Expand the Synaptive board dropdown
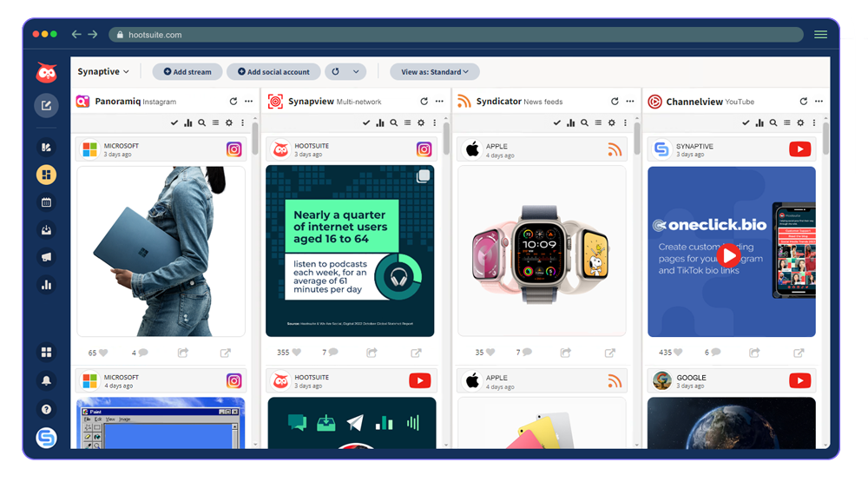 [103, 71]
